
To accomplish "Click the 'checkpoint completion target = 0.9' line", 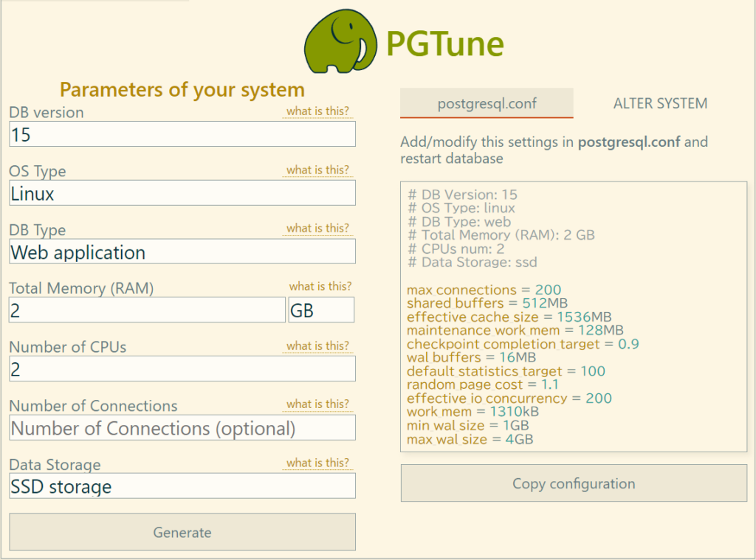I will 523,344.
